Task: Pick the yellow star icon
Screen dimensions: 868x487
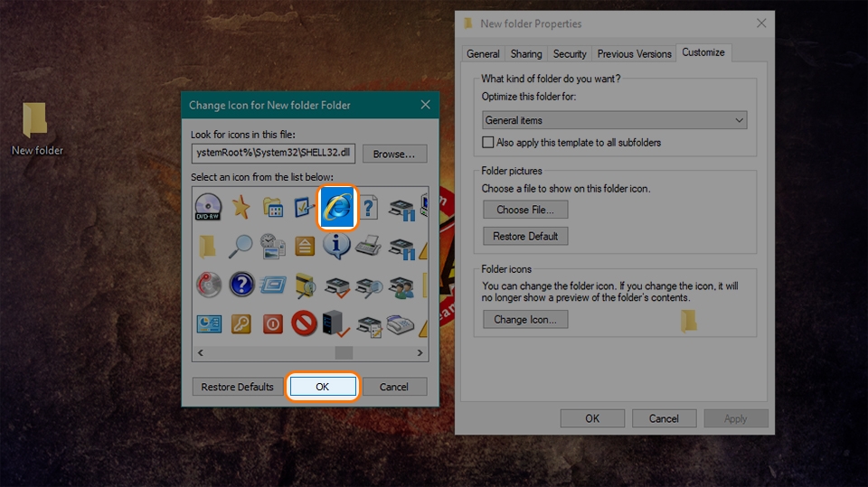Action: click(x=241, y=208)
